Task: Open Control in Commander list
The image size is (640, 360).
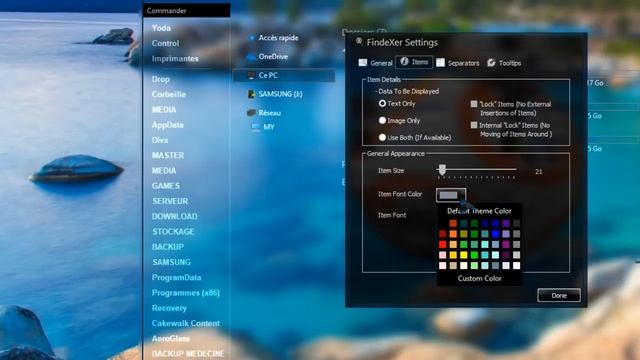Action: (165, 43)
